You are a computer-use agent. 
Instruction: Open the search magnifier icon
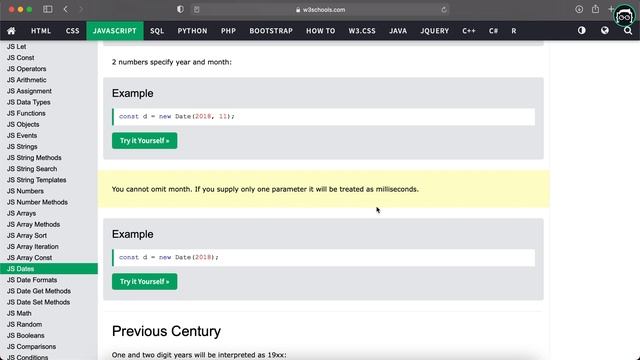pyautogui.click(x=628, y=31)
